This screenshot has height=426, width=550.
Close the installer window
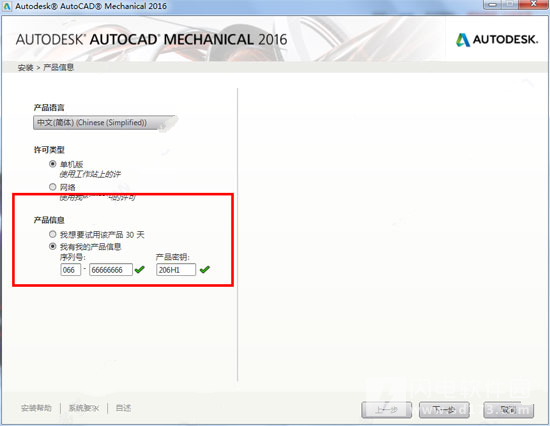click(x=534, y=5)
